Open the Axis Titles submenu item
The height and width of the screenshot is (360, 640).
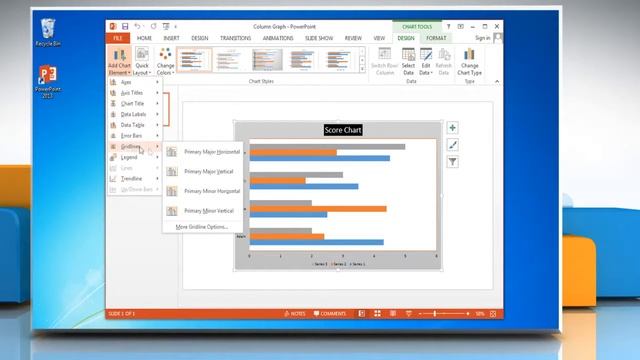coord(135,93)
